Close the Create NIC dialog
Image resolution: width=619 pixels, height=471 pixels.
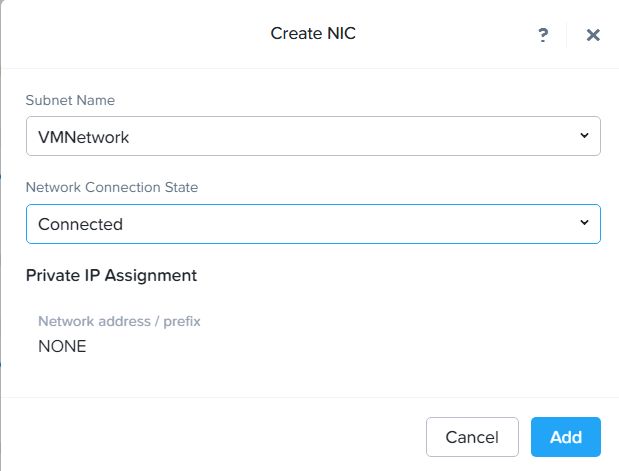(593, 35)
